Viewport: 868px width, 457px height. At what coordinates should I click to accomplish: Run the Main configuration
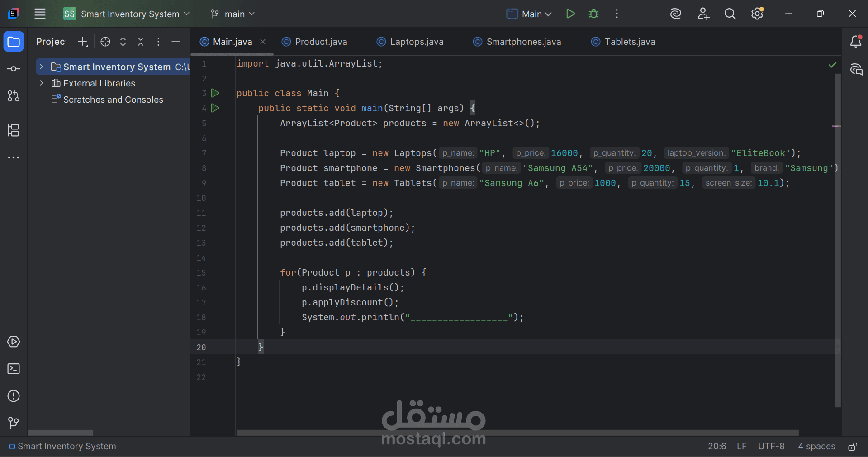pos(571,14)
